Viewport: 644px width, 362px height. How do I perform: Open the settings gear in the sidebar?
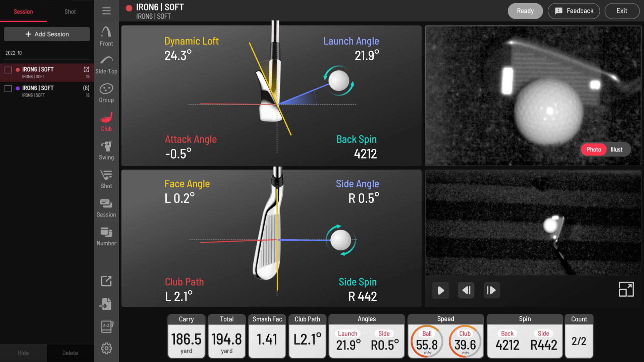pyautogui.click(x=106, y=348)
